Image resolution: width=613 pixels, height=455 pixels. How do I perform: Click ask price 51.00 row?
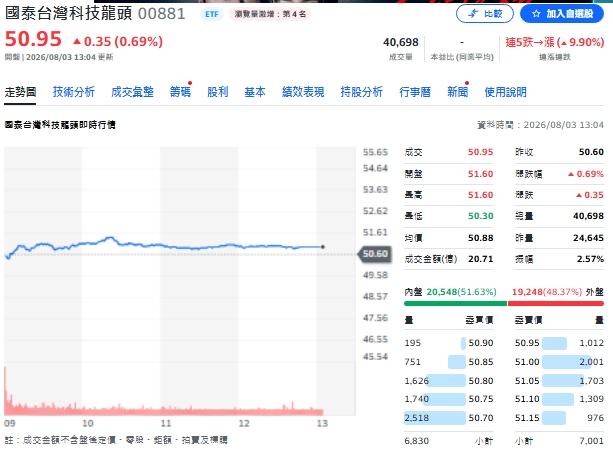click(x=559, y=362)
